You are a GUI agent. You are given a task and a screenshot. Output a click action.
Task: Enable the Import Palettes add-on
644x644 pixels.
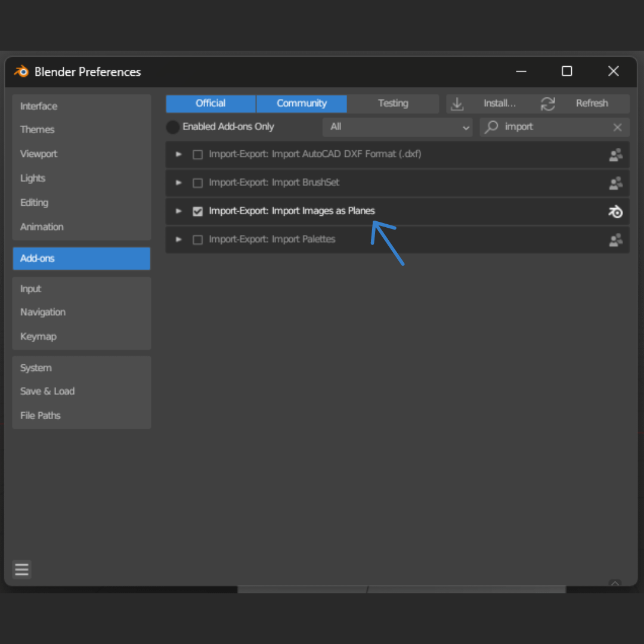(x=197, y=240)
